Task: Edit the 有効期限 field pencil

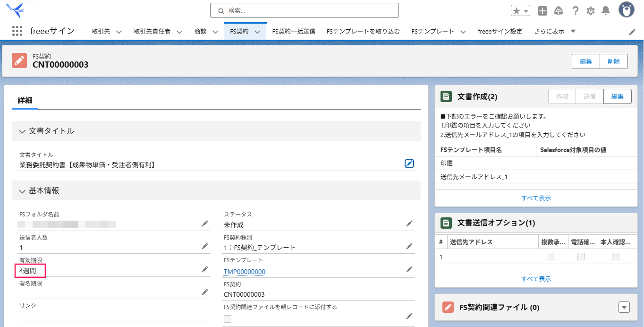Action: click(204, 269)
